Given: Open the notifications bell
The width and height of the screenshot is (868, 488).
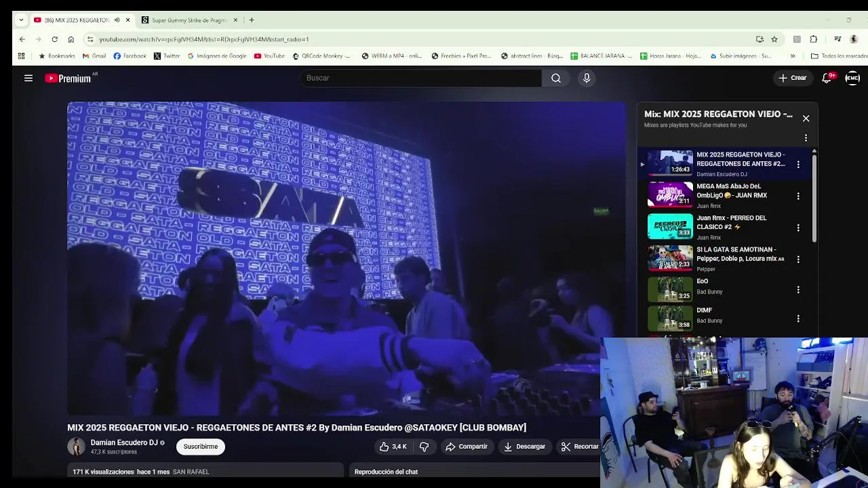Looking at the screenshot, I should tap(827, 78).
